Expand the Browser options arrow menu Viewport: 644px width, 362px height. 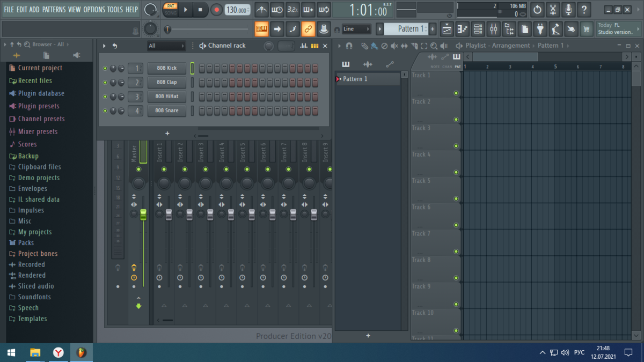[x=5, y=45]
